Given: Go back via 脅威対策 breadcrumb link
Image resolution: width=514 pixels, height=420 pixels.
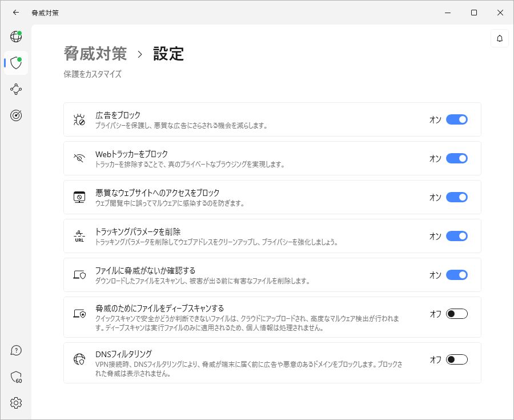Looking at the screenshot, I should pyautogui.click(x=95, y=54).
